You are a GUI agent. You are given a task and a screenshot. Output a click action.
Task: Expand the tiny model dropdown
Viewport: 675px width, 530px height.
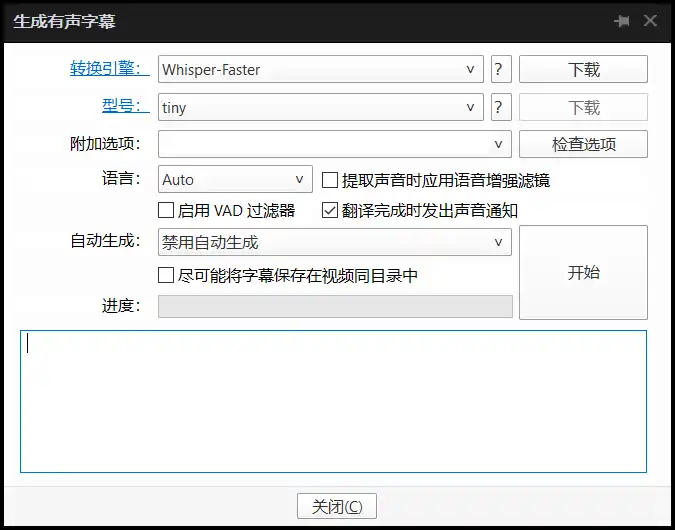470,107
